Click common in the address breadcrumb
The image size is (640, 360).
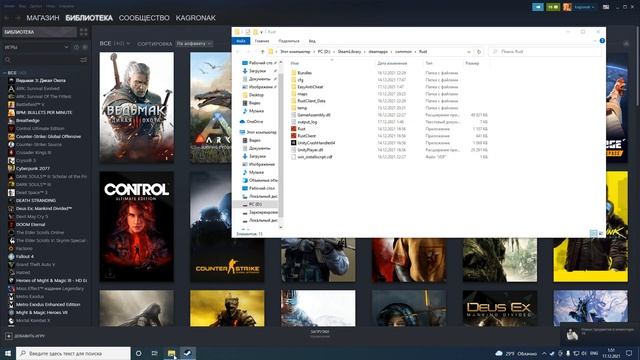click(403, 52)
